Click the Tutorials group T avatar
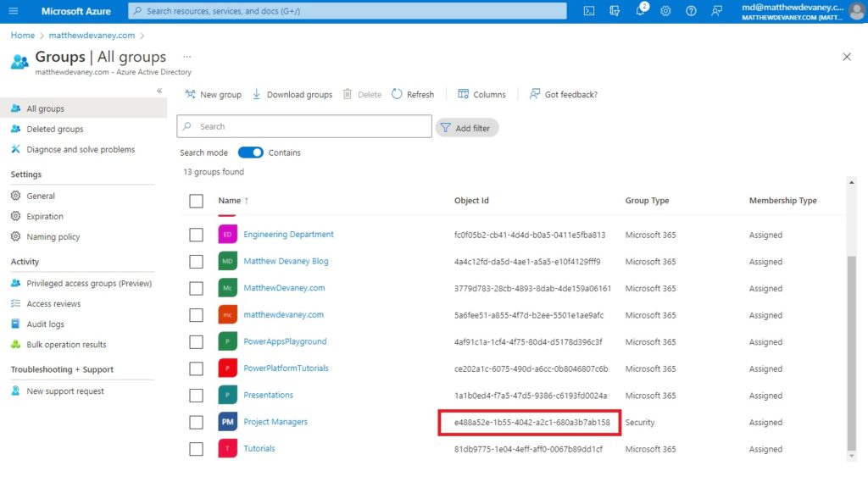This screenshot has height=482, width=868. tap(227, 448)
